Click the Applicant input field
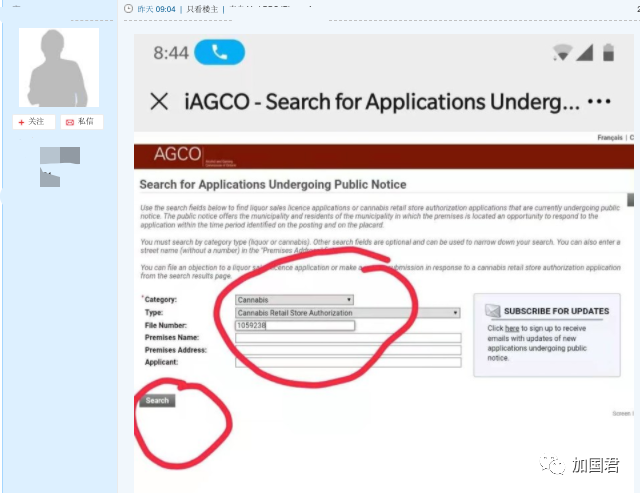 click(348, 362)
